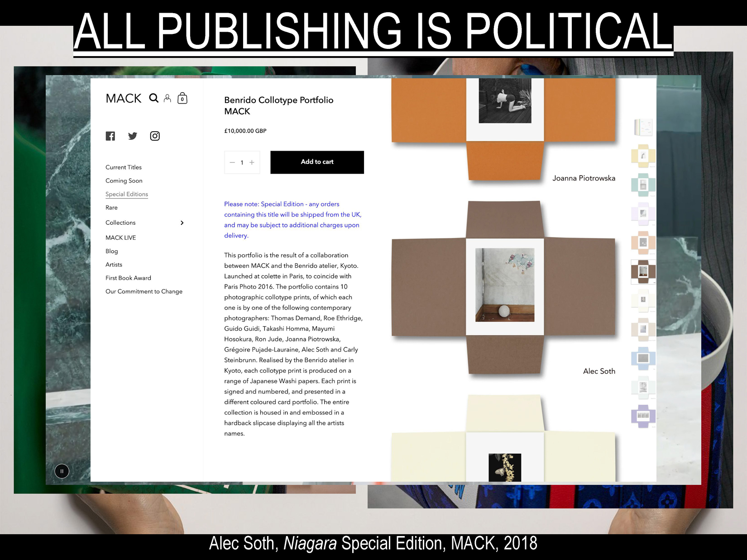Open Our Commitment to Change link

click(x=144, y=291)
